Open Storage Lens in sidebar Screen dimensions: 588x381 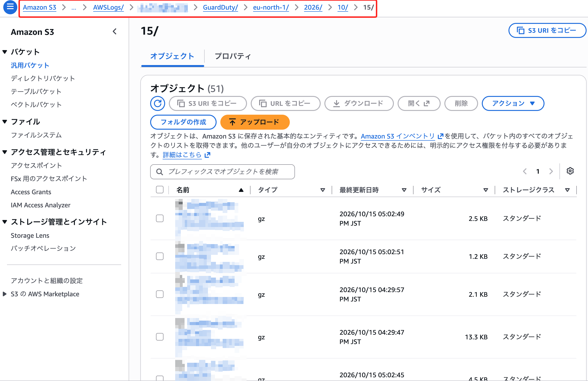tap(30, 235)
